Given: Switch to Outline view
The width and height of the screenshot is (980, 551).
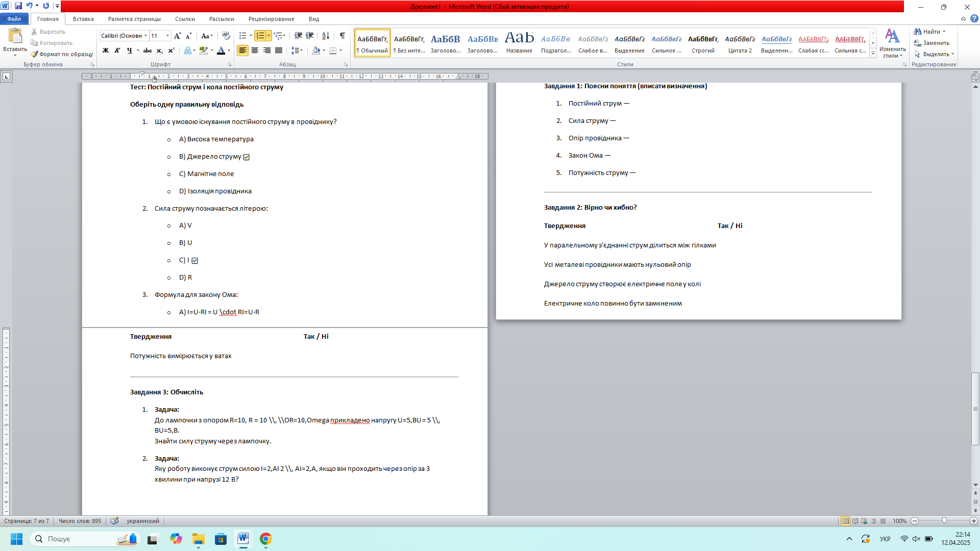Looking at the screenshot, I should click(x=873, y=521).
